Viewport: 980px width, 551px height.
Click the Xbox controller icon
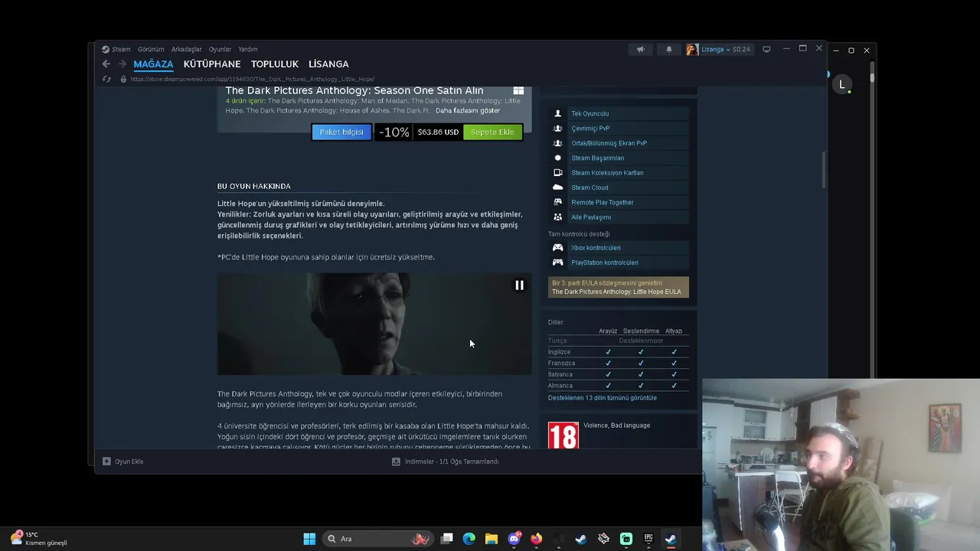pos(557,247)
